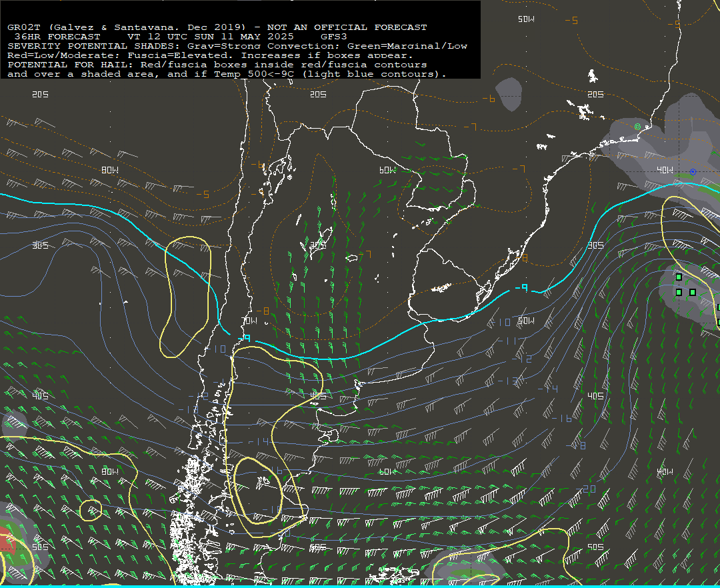This screenshot has height=588, width=720.
Task: Select the orange '-5' label west of Chile
Action: coord(203,195)
